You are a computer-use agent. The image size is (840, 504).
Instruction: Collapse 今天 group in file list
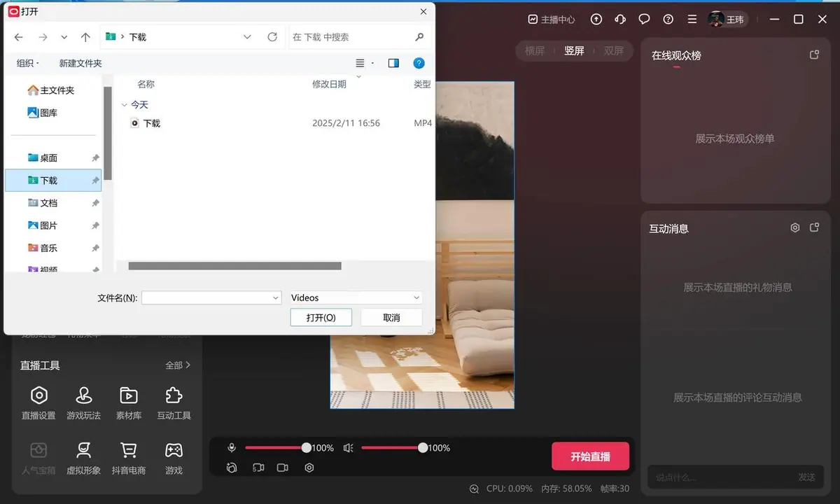[x=125, y=104]
